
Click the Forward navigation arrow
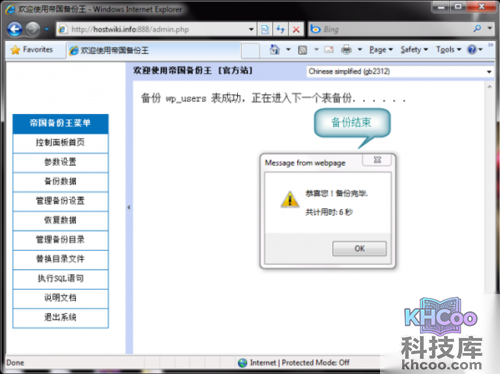coord(33,29)
